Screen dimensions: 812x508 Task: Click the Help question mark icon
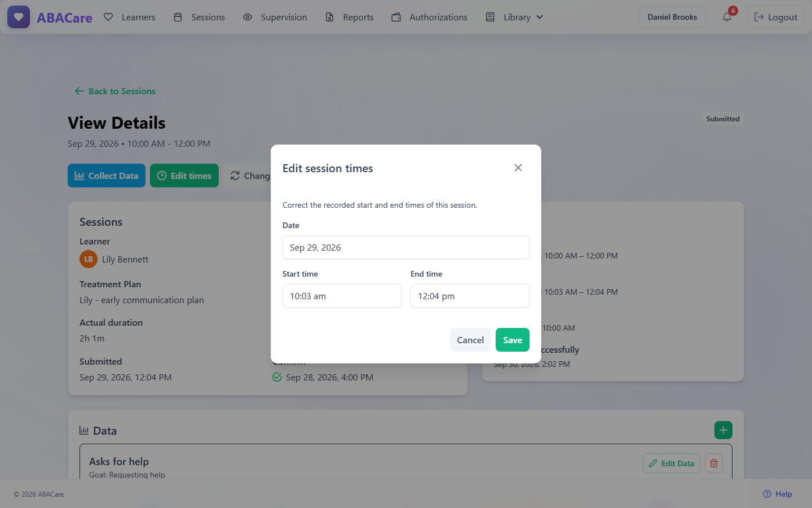coord(767,494)
